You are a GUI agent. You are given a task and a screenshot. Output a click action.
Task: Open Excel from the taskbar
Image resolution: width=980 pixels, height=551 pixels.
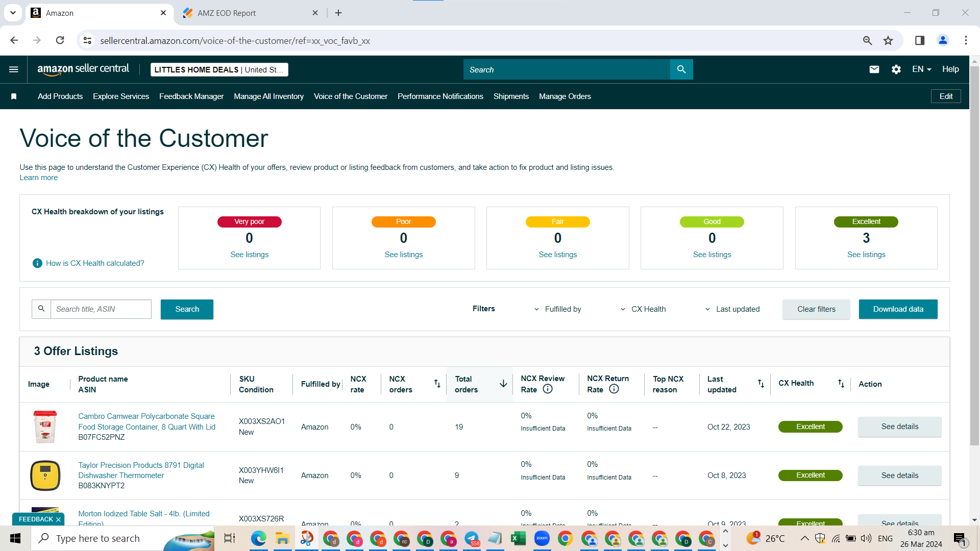[x=519, y=538]
